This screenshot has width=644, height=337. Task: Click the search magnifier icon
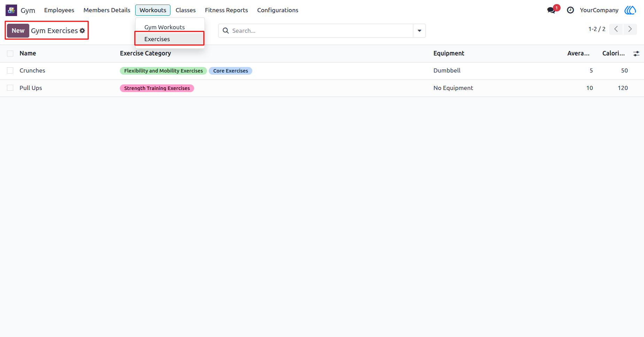click(x=226, y=31)
